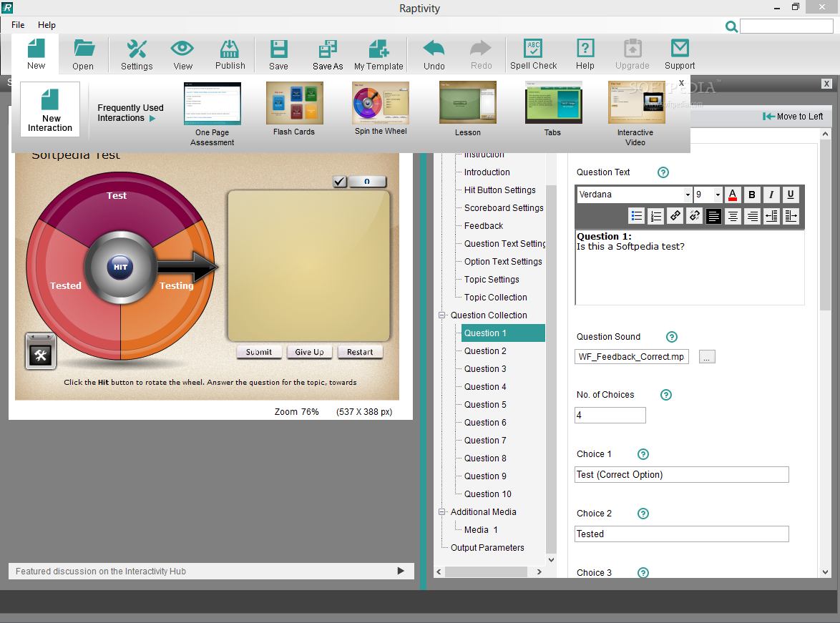Right align the question text
840x623 pixels.
click(752, 216)
